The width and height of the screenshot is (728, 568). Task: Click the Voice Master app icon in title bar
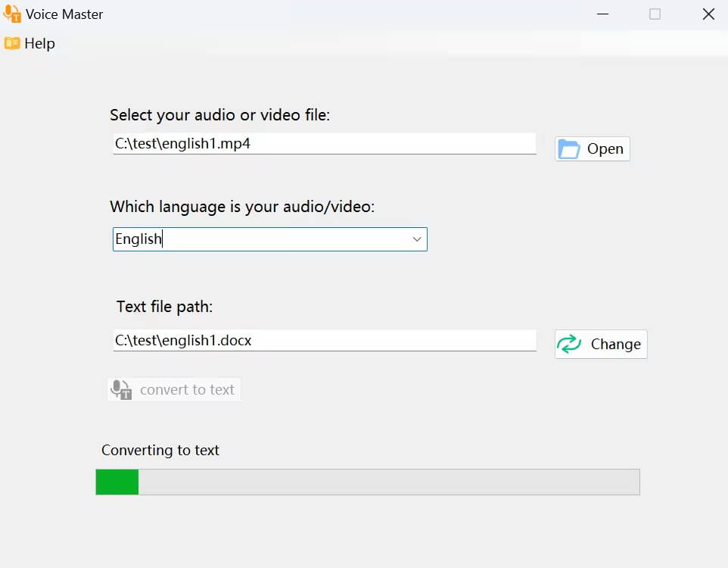[11, 14]
